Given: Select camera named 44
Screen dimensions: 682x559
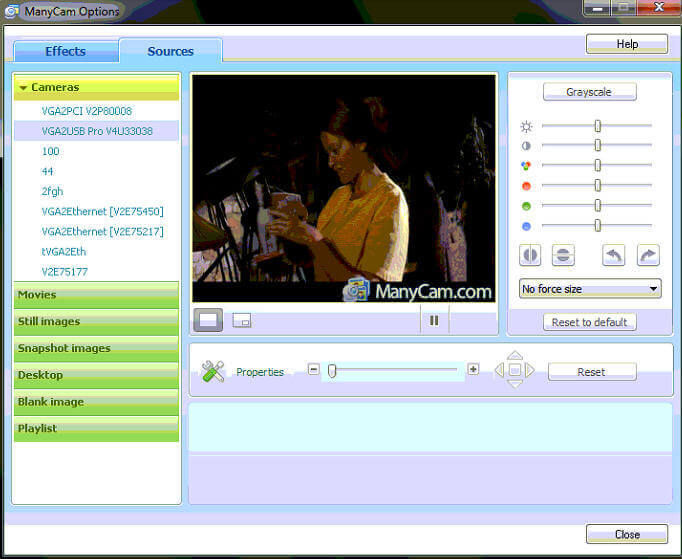Looking at the screenshot, I should (96, 171).
